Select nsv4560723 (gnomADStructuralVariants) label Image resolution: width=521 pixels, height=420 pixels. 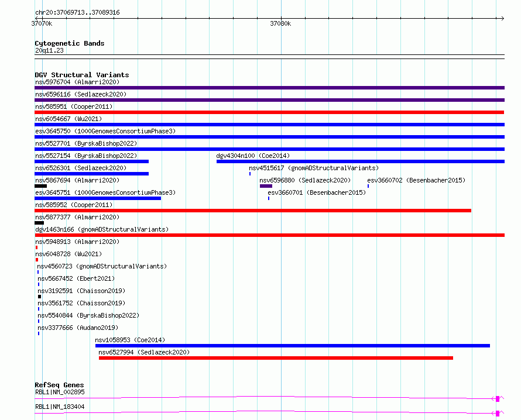pos(102,266)
